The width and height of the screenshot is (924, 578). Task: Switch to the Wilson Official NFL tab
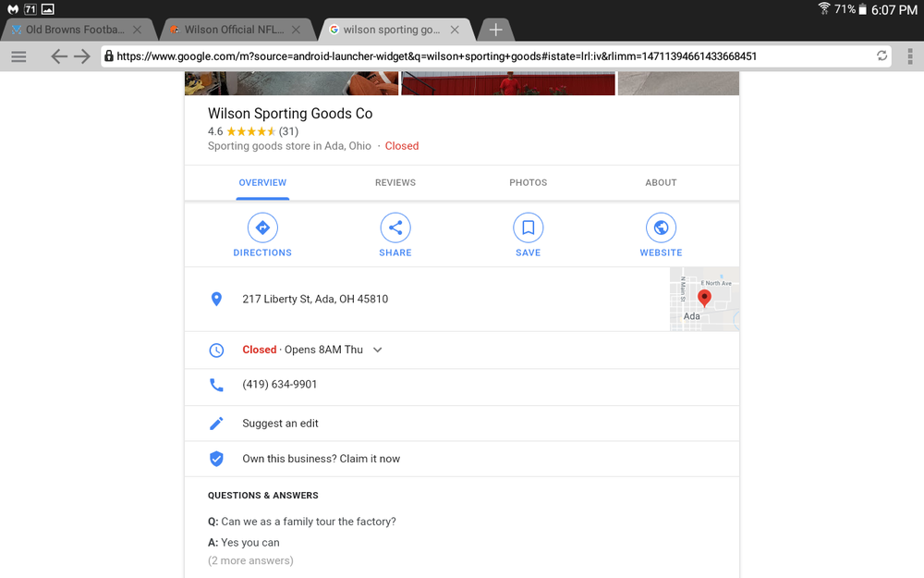pos(234,30)
